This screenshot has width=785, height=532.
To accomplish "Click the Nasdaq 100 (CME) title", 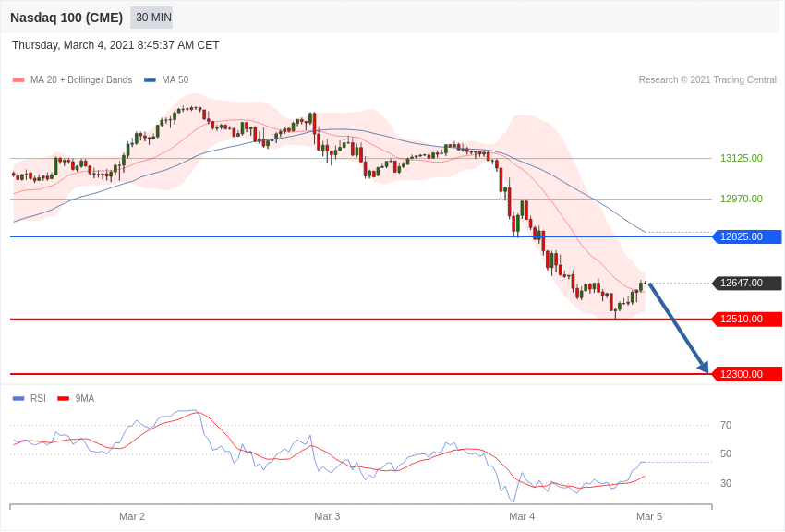I will pyautogui.click(x=66, y=18).
